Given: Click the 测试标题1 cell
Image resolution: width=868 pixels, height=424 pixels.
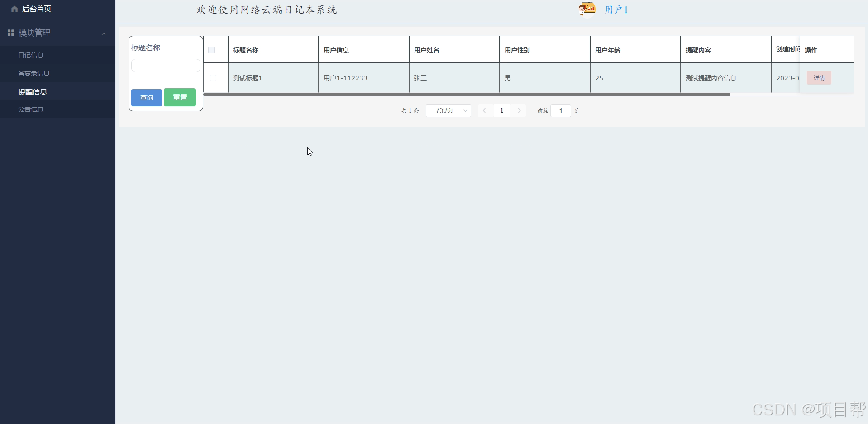Looking at the screenshot, I should click(x=273, y=78).
